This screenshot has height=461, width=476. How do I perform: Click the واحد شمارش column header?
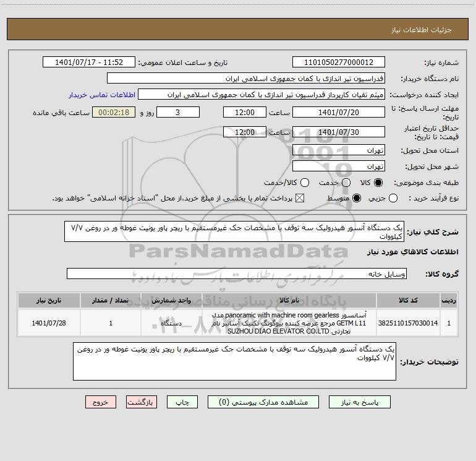click(171, 300)
